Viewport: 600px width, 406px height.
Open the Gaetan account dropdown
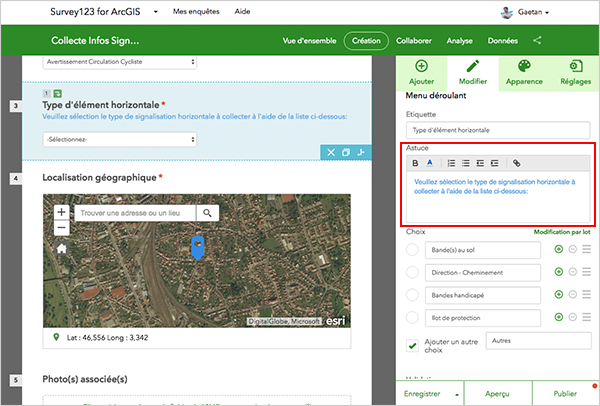click(533, 12)
